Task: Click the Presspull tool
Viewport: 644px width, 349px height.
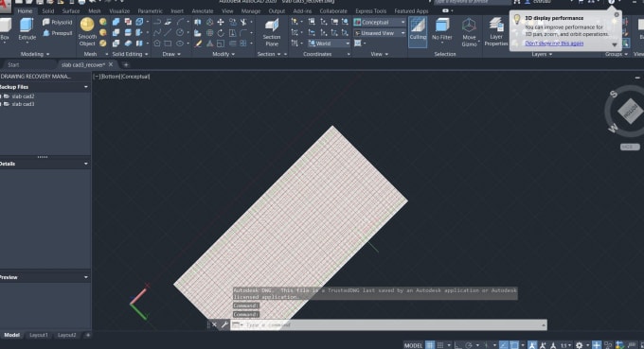Action: 58,33
